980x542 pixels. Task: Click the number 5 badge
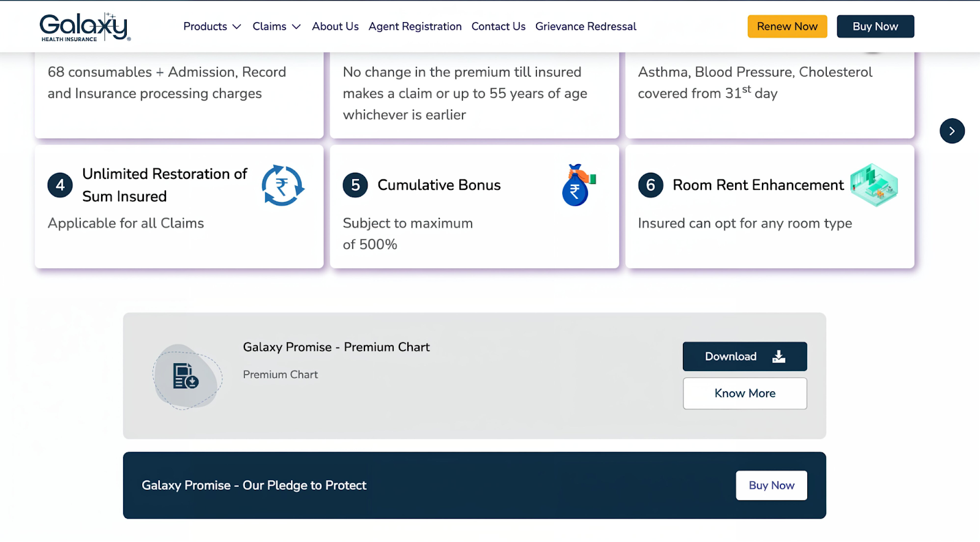click(355, 185)
